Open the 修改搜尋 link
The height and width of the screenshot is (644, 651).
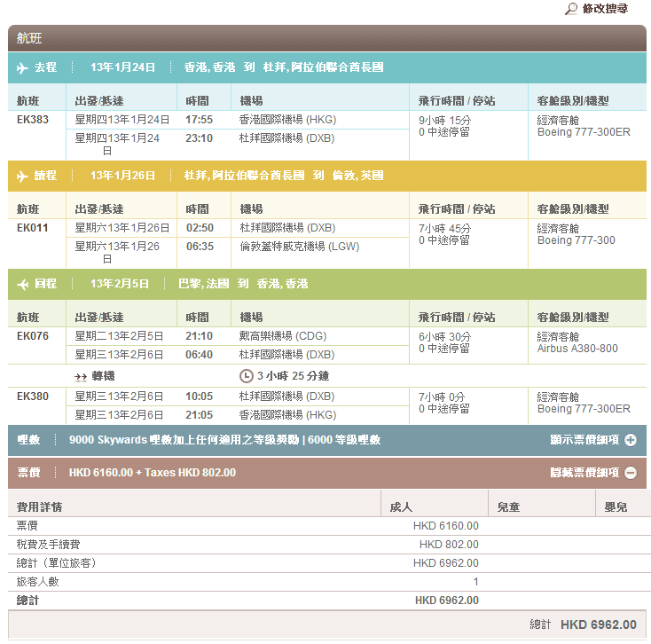click(x=606, y=9)
